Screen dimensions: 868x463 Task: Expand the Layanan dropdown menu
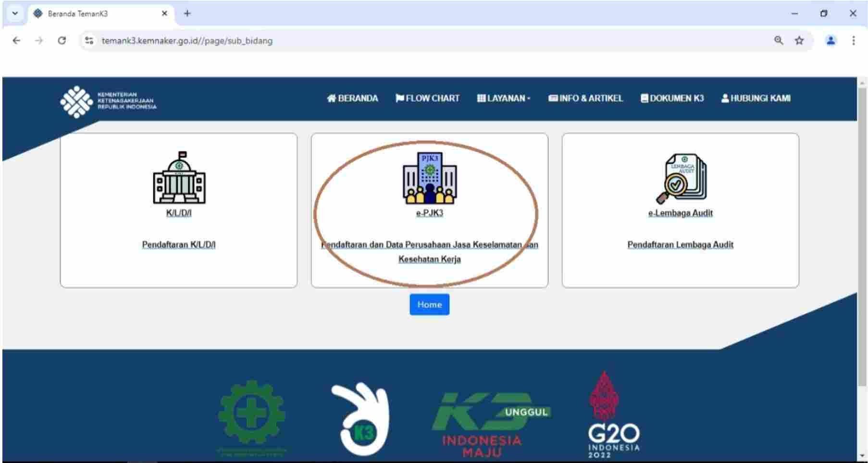tap(503, 98)
